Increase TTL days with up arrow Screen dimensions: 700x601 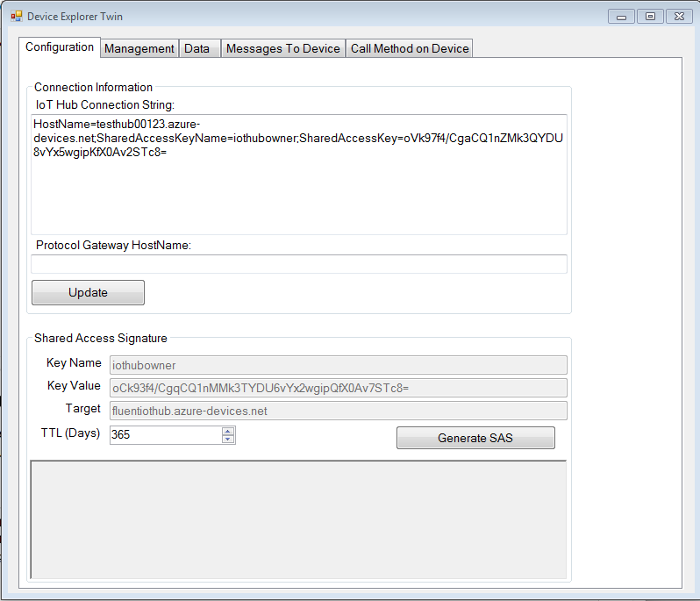(228, 431)
